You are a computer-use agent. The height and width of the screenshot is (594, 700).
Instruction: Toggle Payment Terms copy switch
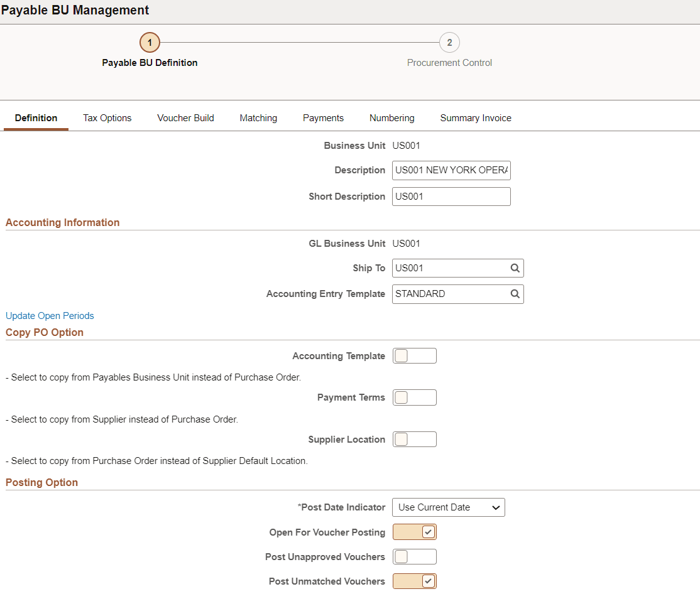pyautogui.click(x=414, y=397)
